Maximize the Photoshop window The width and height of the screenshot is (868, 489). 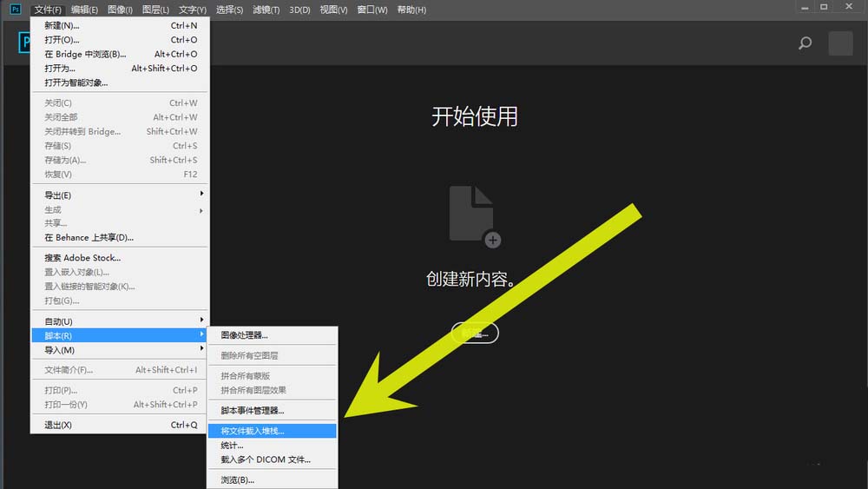pyautogui.click(x=824, y=7)
